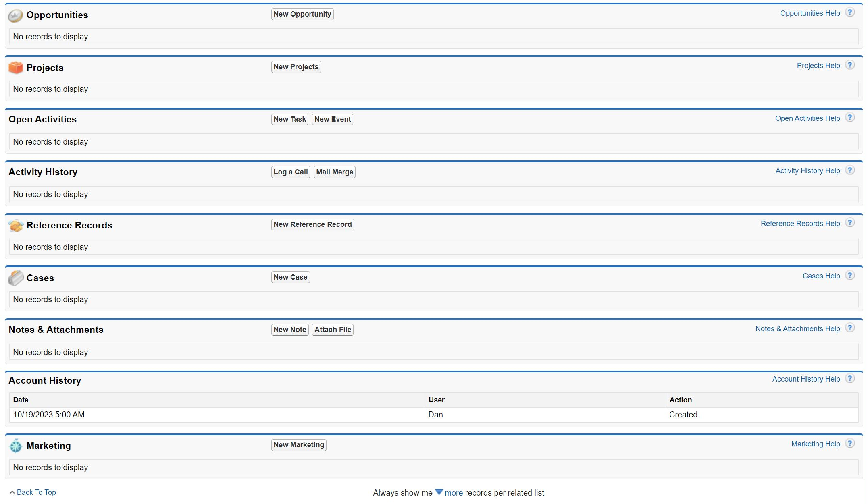This screenshot has width=868, height=504.
Task: Click Log a Call
Action: coord(291,172)
